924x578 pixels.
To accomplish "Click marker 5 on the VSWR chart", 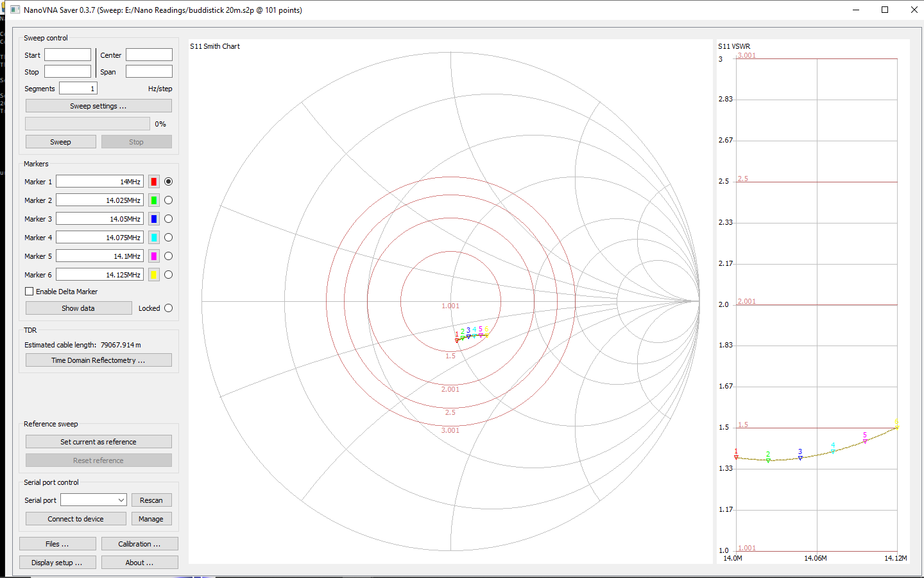I will [865, 441].
